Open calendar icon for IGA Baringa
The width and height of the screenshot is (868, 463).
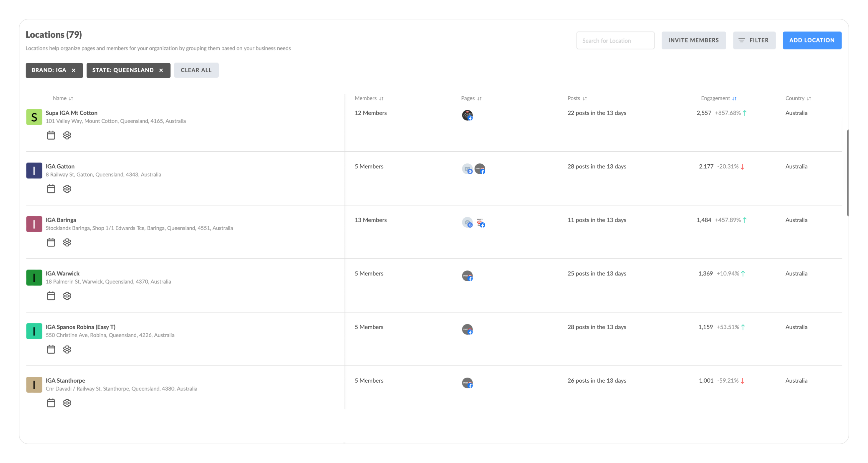click(51, 242)
